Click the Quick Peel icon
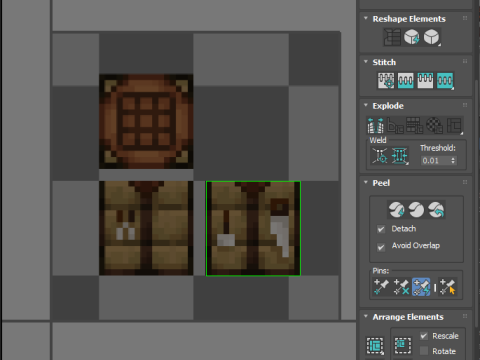Screen dimensions: 480x360 [x=396, y=210]
